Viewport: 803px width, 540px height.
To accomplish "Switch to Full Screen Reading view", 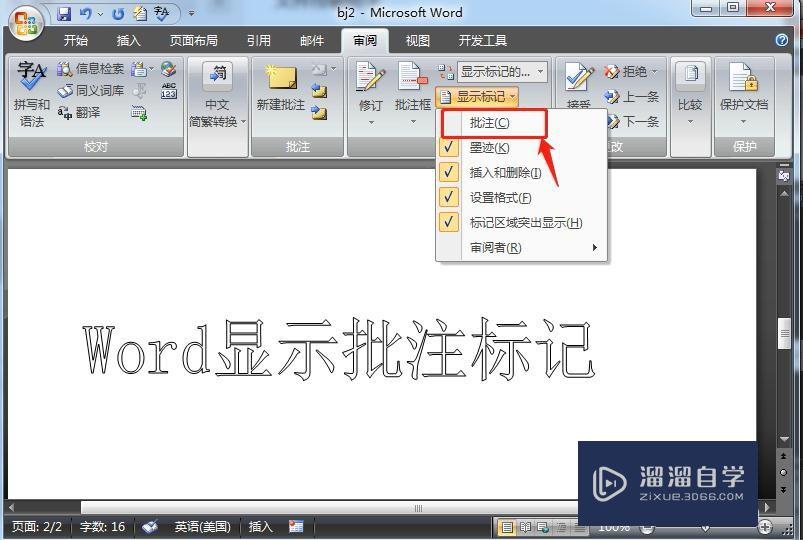I will (x=525, y=527).
